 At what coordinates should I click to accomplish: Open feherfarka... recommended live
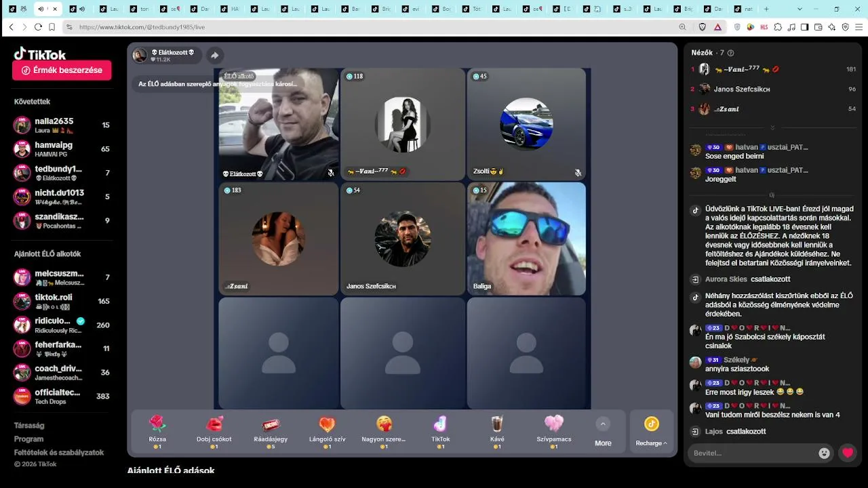62,348
